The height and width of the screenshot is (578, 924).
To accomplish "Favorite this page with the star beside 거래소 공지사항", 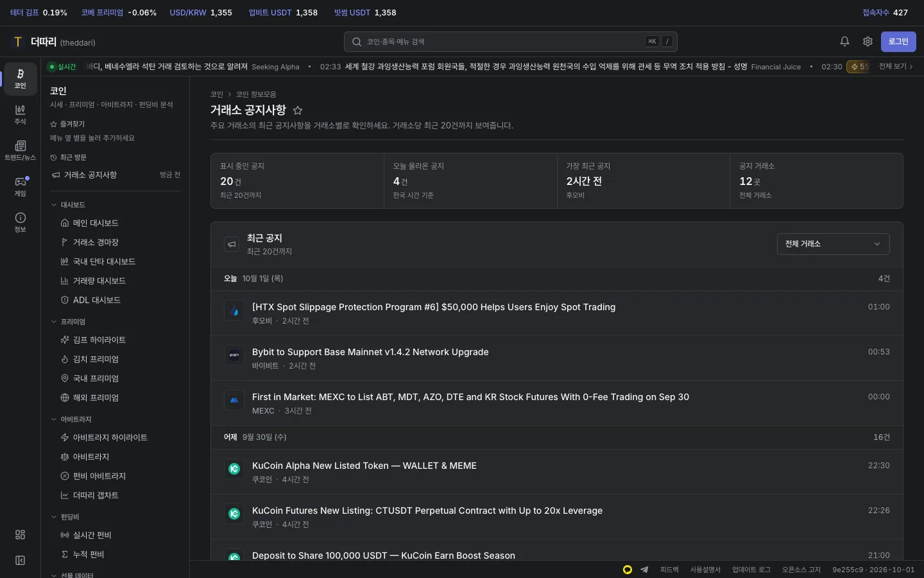I will 298,110.
